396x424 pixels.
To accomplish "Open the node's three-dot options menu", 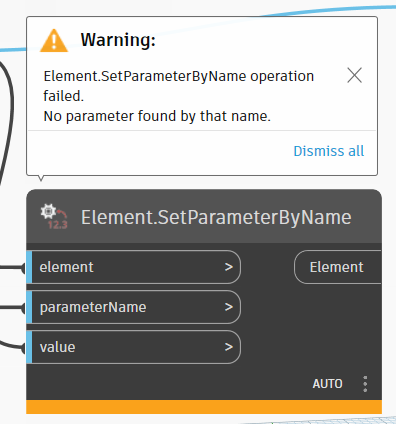I will click(x=365, y=384).
